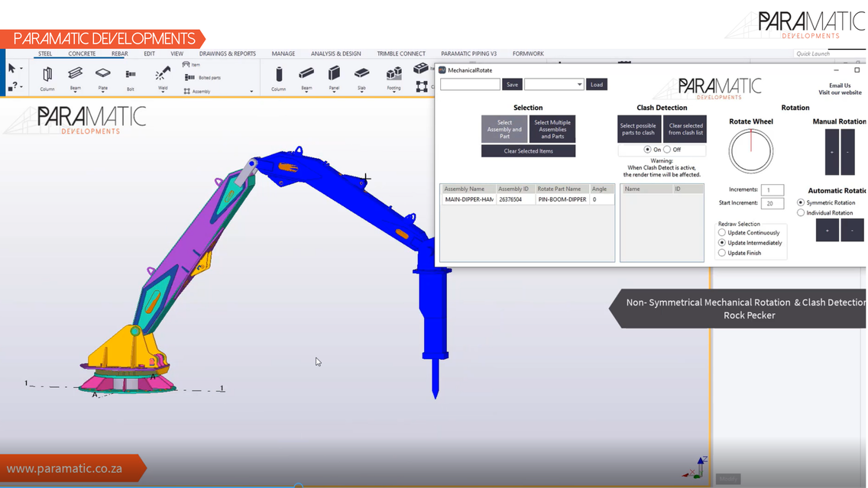
Task: Expand the concrete Panel dropdown arrow
Action: click(334, 92)
